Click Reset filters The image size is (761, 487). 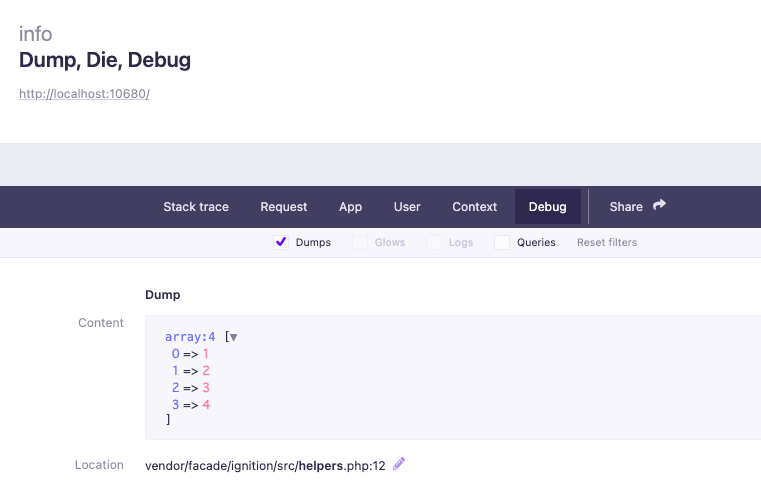[x=607, y=242]
